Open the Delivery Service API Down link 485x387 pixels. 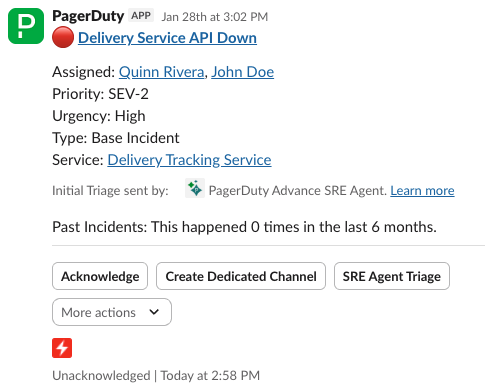(x=167, y=38)
